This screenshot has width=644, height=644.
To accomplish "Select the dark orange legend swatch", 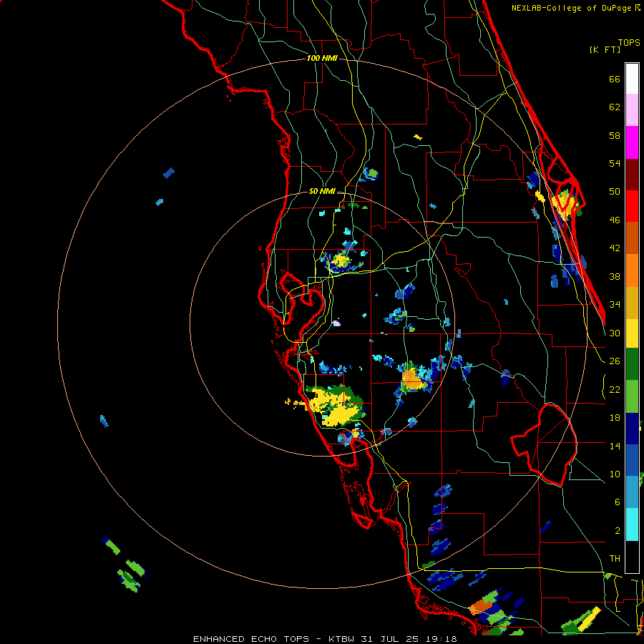I will 632,238.
